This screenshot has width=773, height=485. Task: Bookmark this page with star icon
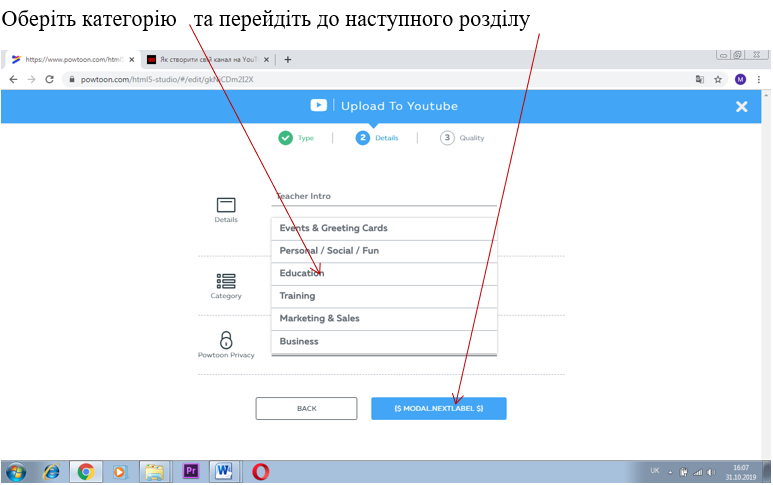pos(718,79)
